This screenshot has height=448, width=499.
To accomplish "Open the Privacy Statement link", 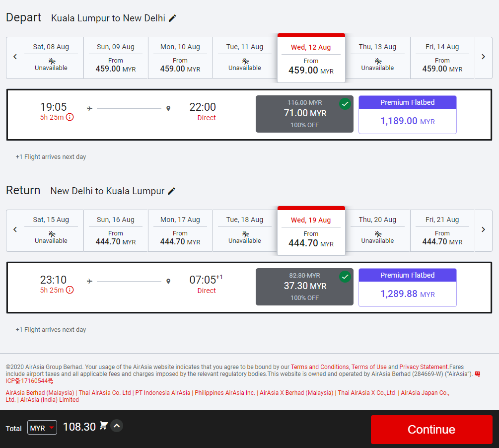I will 424,367.
